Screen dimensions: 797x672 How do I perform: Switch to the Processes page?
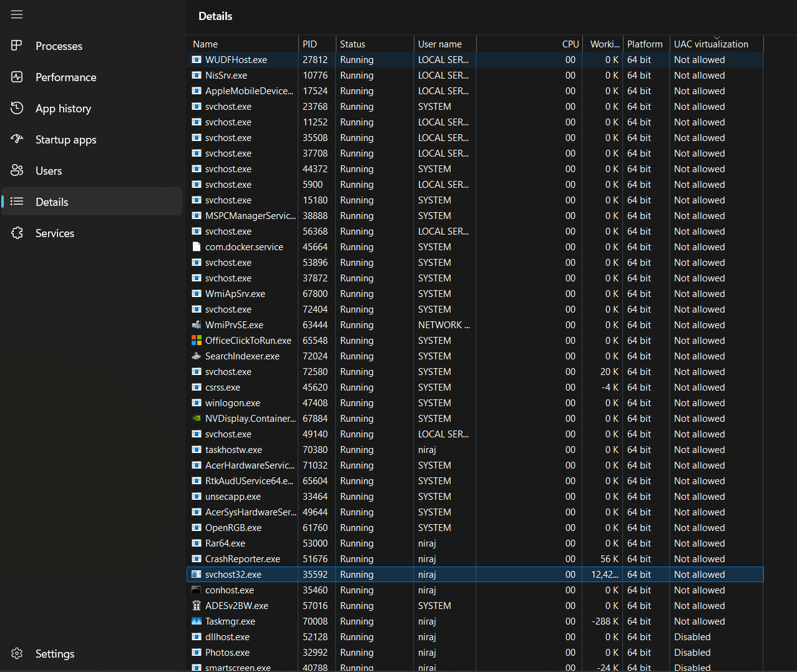92,46
